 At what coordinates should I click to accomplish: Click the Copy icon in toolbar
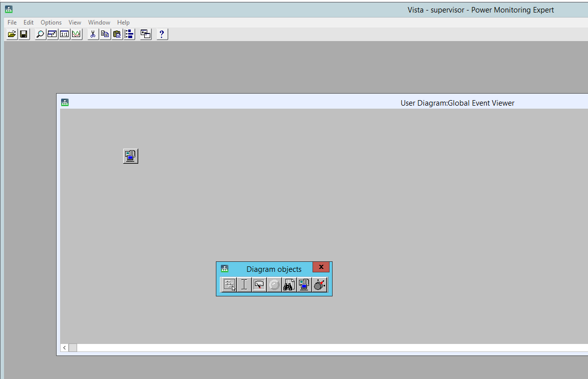(105, 35)
